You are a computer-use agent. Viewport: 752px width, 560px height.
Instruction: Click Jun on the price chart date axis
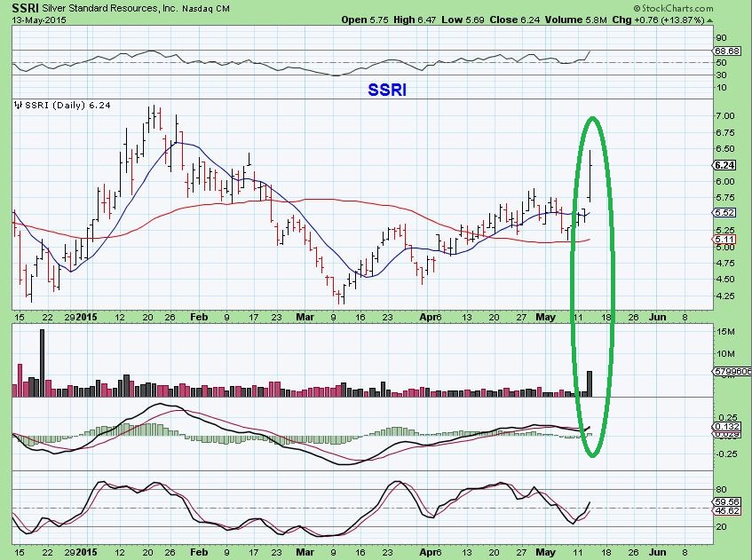[x=658, y=317]
